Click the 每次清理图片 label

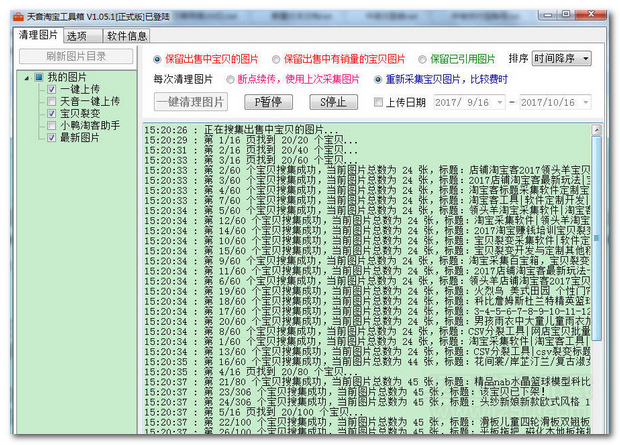click(183, 80)
